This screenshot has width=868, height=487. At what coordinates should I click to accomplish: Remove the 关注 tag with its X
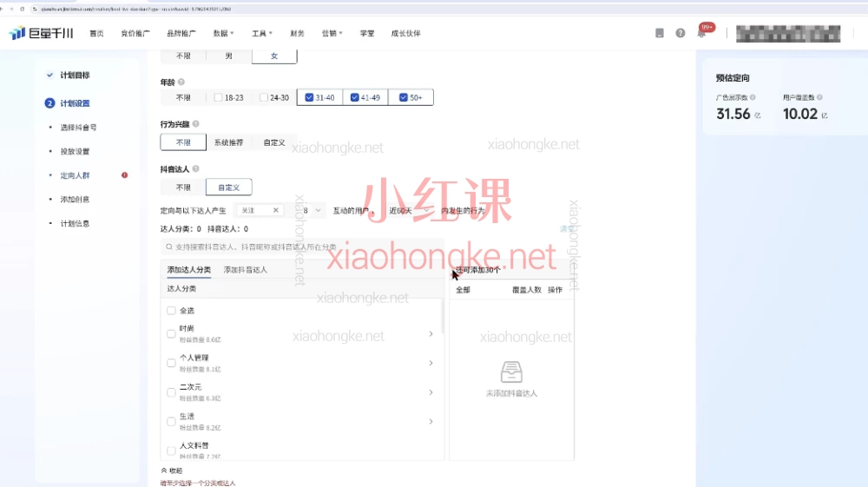[x=276, y=210]
